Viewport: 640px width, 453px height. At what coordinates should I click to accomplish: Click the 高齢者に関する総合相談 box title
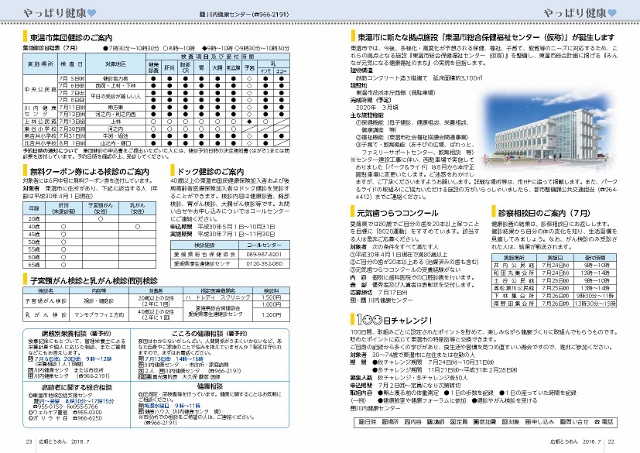(x=77, y=386)
